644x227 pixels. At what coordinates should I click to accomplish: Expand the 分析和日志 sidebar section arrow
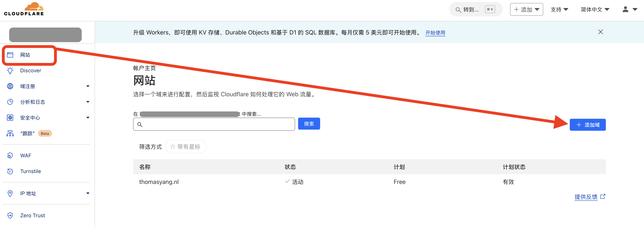click(x=88, y=102)
